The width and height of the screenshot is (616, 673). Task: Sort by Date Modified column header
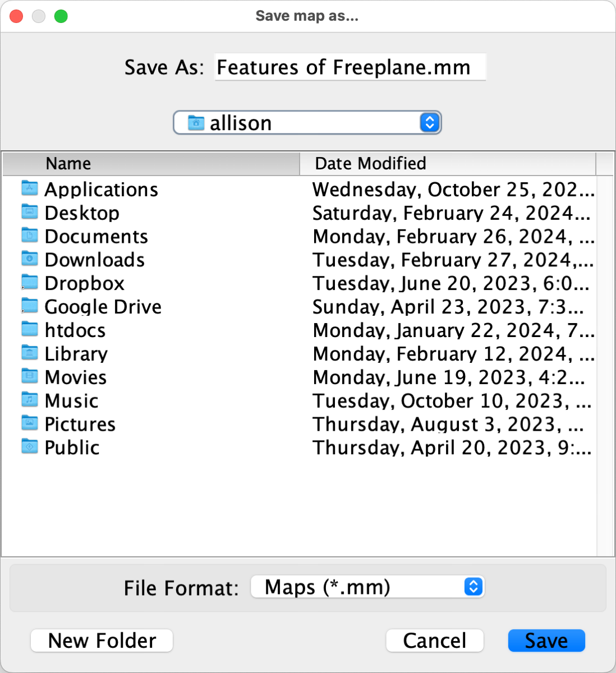coord(447,164)
